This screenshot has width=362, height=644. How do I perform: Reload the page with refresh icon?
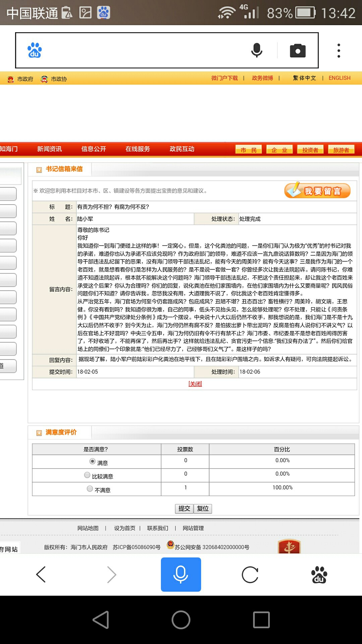[x=250, y=575]
